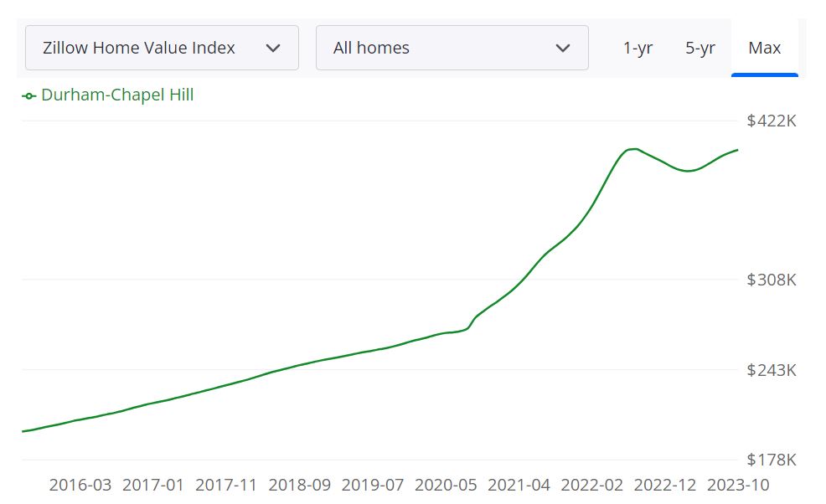Expand the metric selector showing Zillow Home Value Index
The height and width of the screenshot is (504, 826).
coord(163,48)
